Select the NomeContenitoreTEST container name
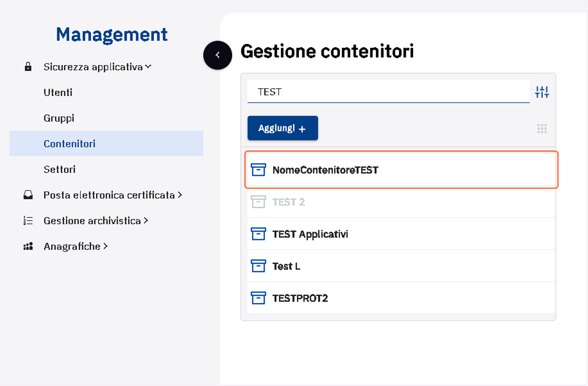 point(325,170)
